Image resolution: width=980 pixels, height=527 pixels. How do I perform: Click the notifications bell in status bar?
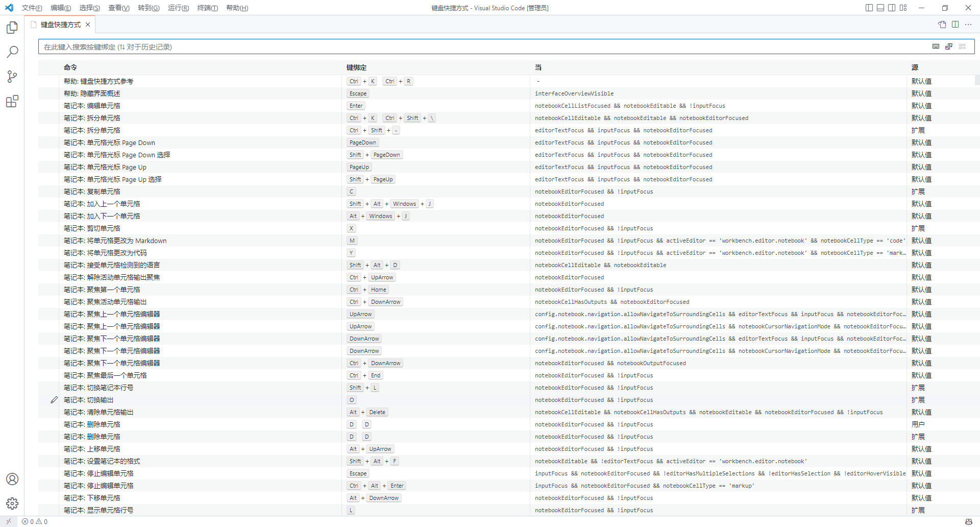click(x=968, y=521)
